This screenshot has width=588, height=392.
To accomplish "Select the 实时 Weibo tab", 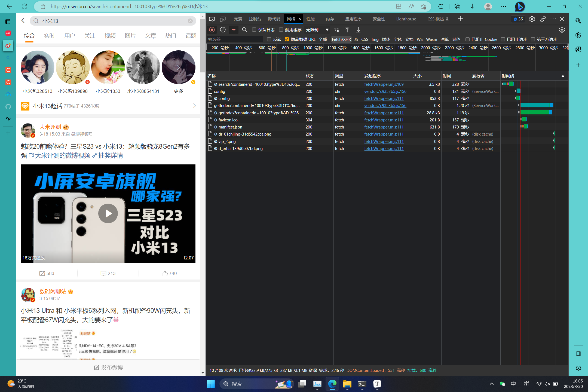I will coord(49,36).
